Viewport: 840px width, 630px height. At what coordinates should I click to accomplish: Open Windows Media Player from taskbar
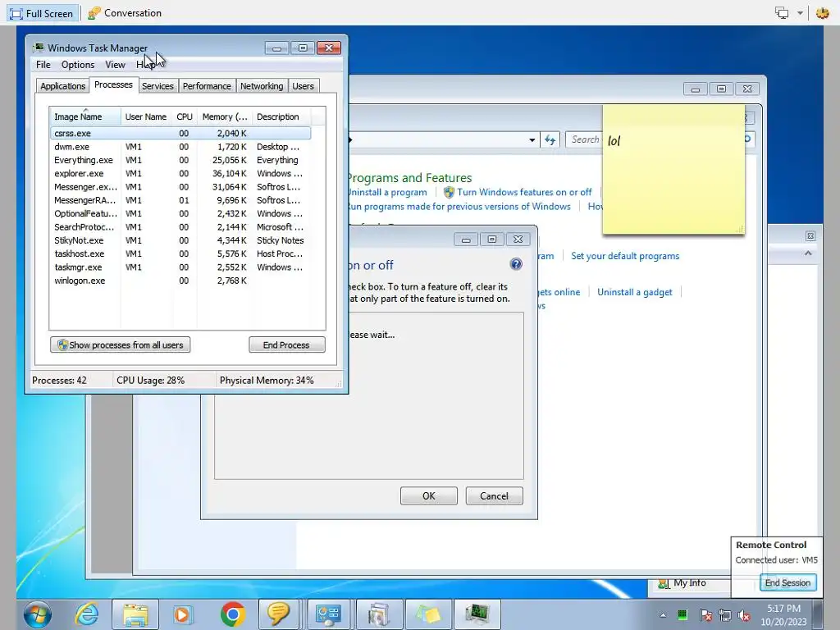[x=182, y=614]
